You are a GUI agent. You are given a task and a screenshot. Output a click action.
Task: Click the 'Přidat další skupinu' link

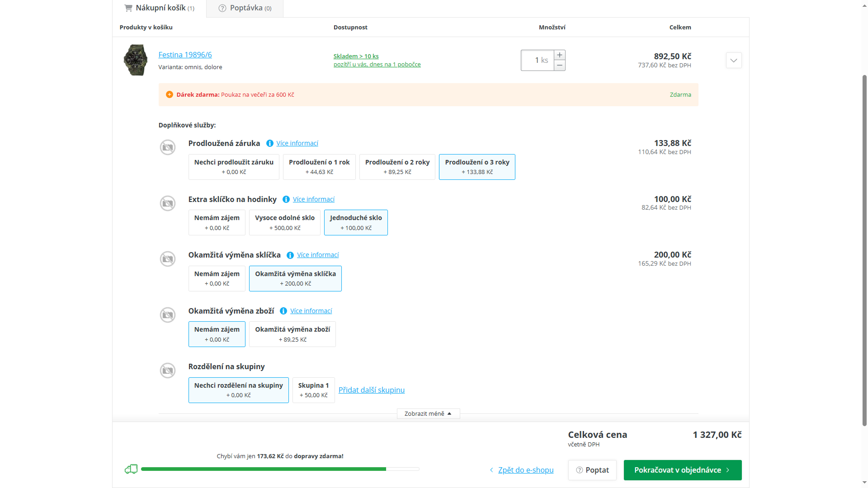(x=372, y=390)
